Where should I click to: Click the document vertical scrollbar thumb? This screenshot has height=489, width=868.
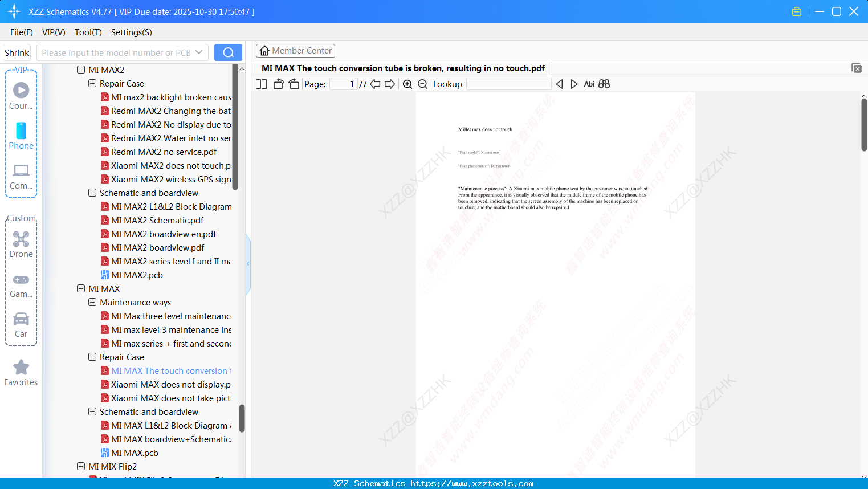click(864, 124)
